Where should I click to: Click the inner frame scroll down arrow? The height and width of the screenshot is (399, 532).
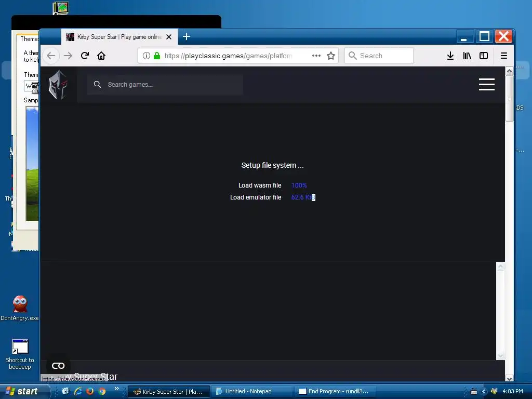[500, 355]
